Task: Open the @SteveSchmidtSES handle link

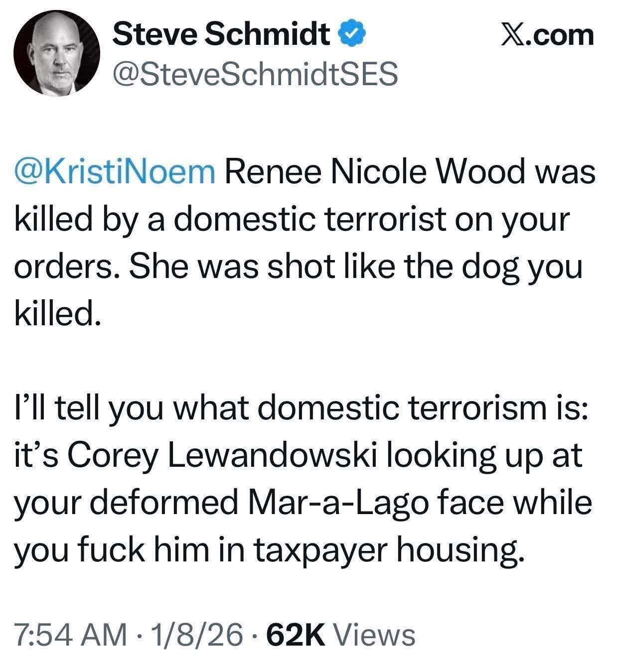Action: pyautogui.click(x=256, y=74)
